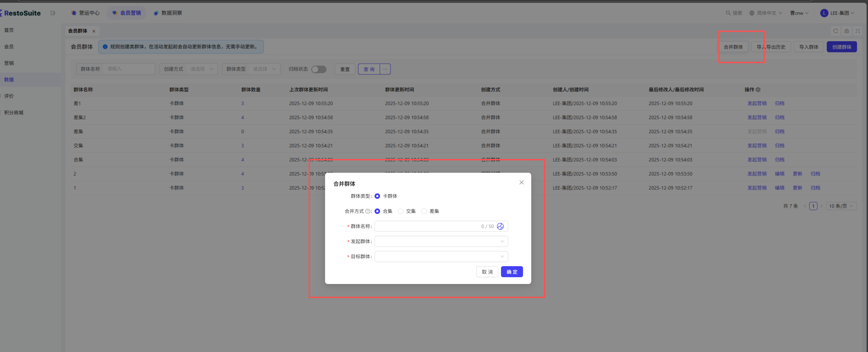Click the 群体名称 input in the dialog

426,226
